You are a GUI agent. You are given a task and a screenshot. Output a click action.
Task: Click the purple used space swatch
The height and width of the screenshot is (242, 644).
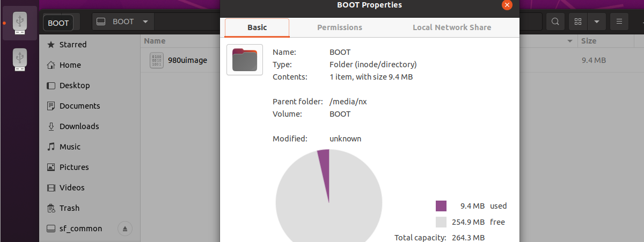tap(441, 206)
